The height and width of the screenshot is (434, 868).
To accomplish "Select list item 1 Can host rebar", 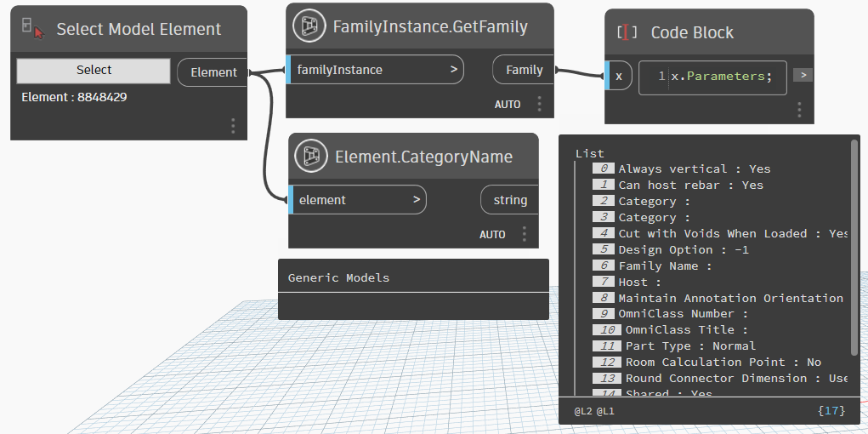I will 678,186.
